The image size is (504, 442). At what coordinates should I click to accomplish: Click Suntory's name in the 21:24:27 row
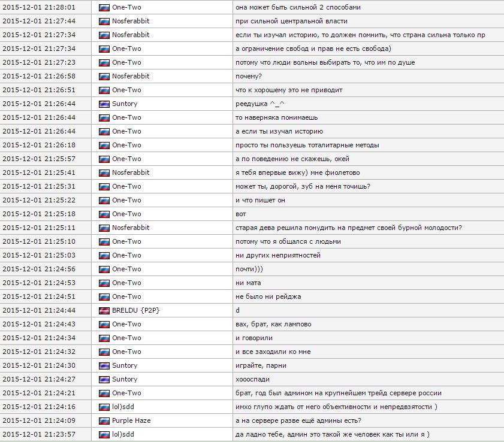click(125, 379)
